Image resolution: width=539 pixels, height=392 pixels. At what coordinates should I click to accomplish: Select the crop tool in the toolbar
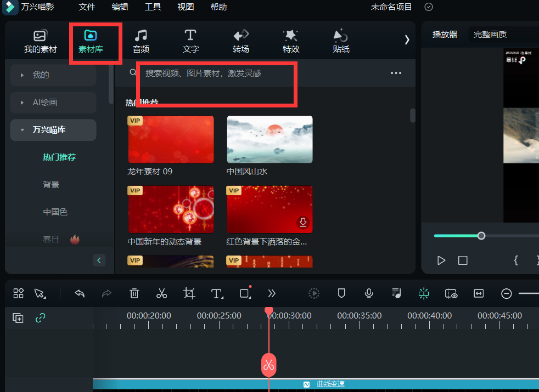click(189, 293)
